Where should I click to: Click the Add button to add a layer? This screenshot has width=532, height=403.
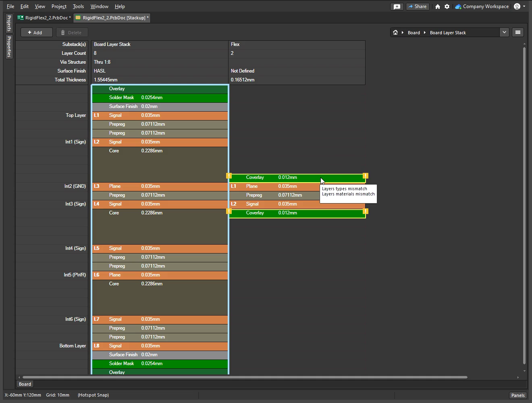[x=36, y=32]
